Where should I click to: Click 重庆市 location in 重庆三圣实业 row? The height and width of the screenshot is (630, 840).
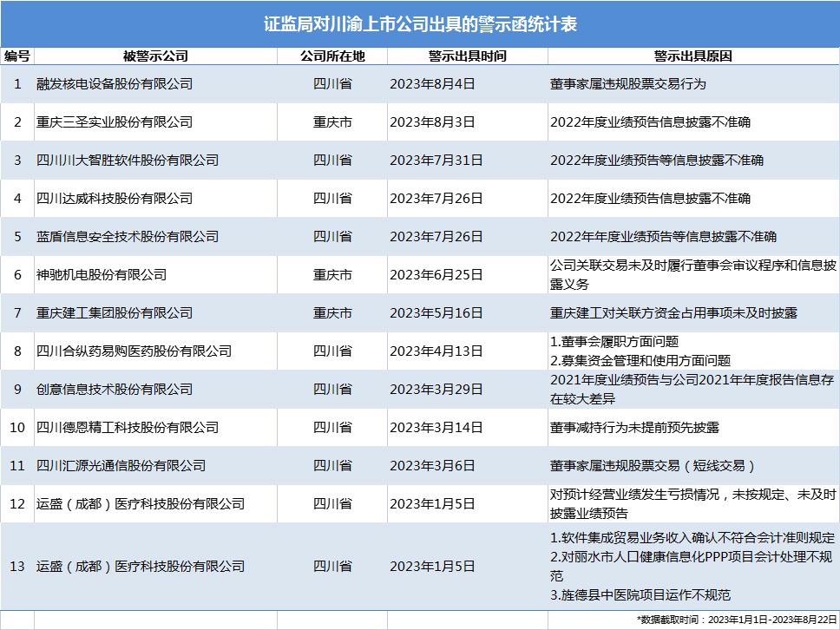332,122
